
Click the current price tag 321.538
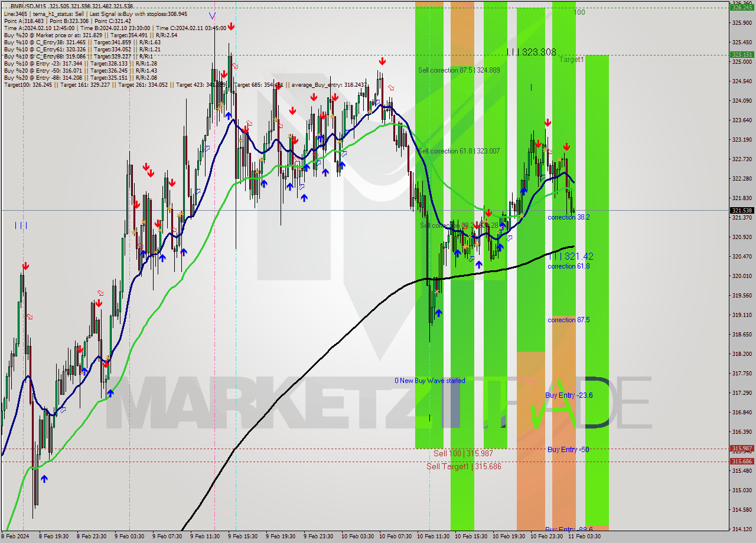742,210
